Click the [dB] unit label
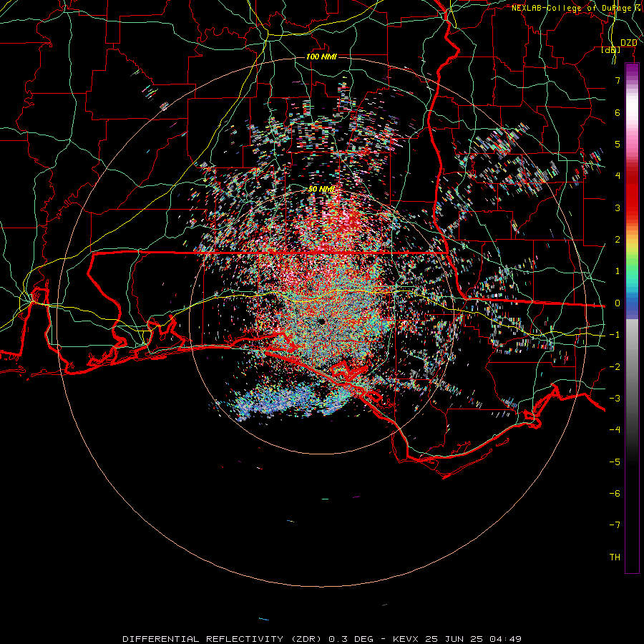The width and height of the screenshot is (644, 644). click(x=611, y=49)
